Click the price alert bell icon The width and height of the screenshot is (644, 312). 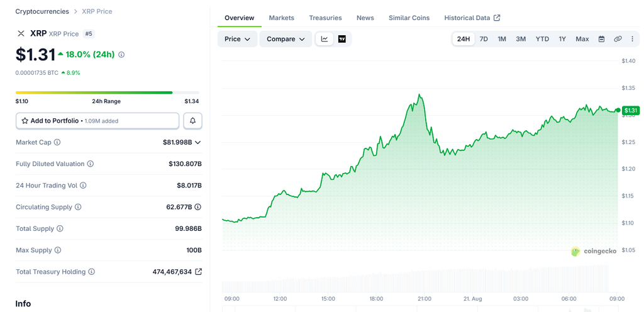(x=192, y=121)
